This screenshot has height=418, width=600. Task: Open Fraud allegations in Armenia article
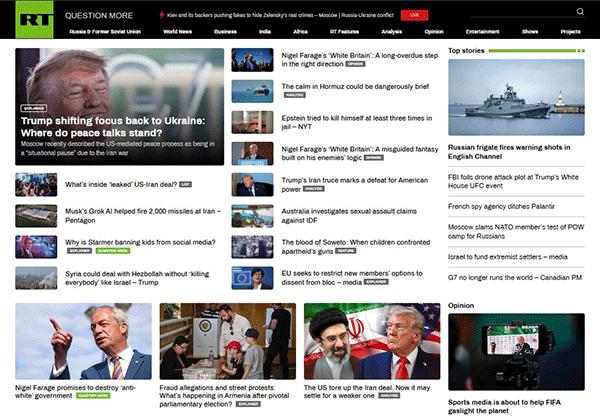pos(224,396)
